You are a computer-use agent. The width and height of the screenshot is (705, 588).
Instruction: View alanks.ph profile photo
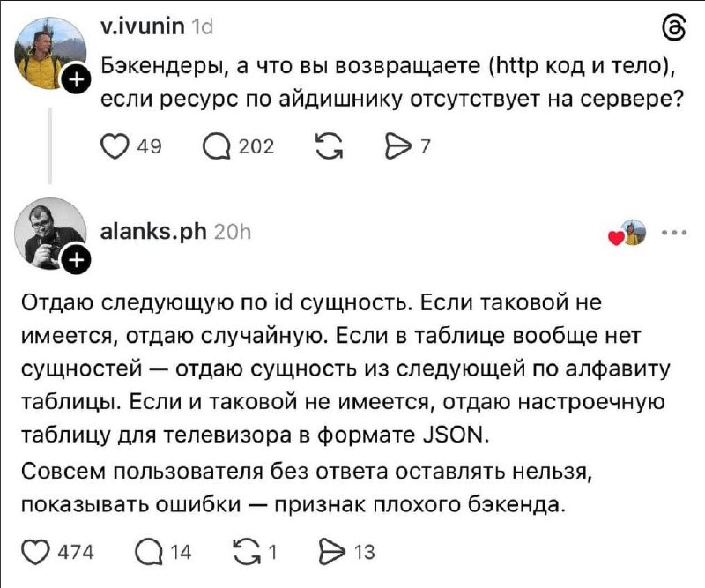click(x=50, y=233)
